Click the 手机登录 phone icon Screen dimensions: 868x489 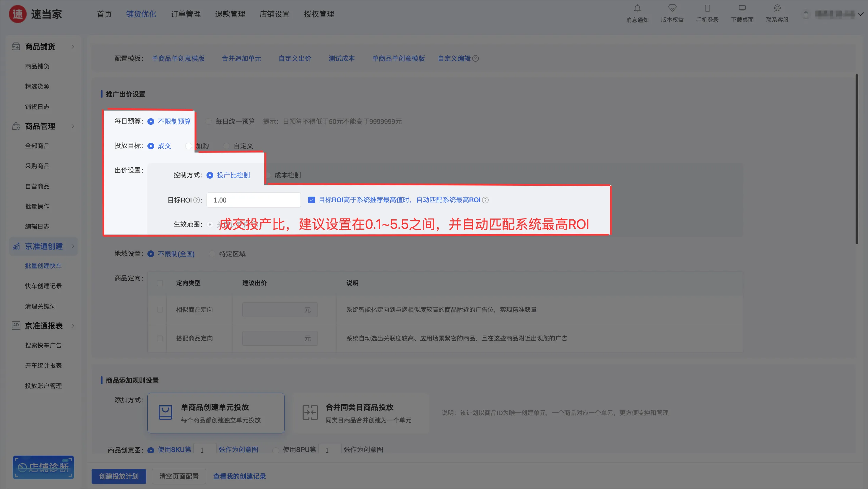pos(707,9)
